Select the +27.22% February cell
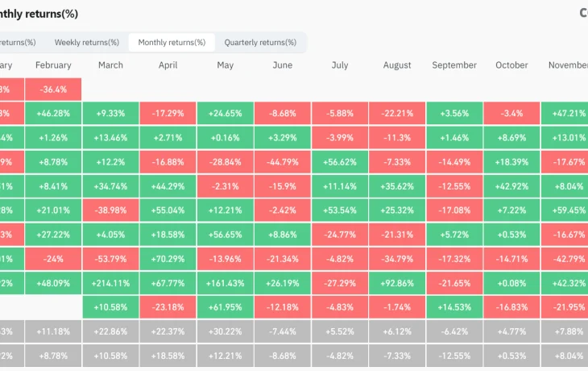 (53, 235)
